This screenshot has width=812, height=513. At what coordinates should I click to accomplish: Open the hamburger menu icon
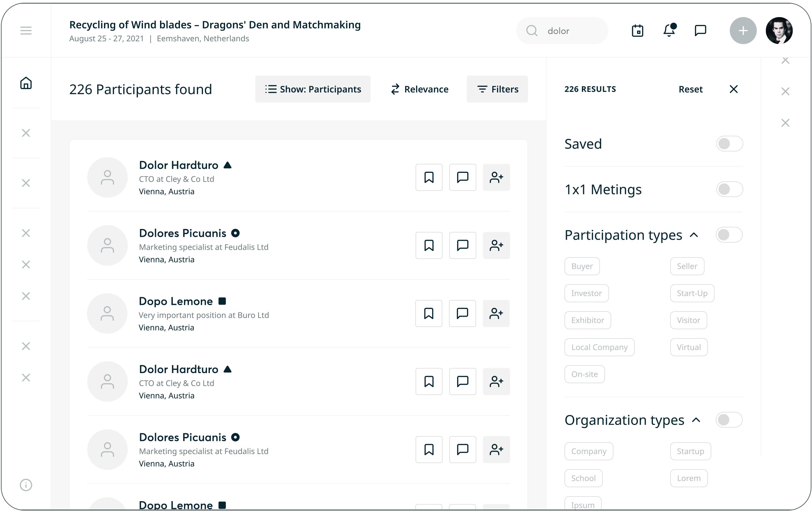coord(26,31)
